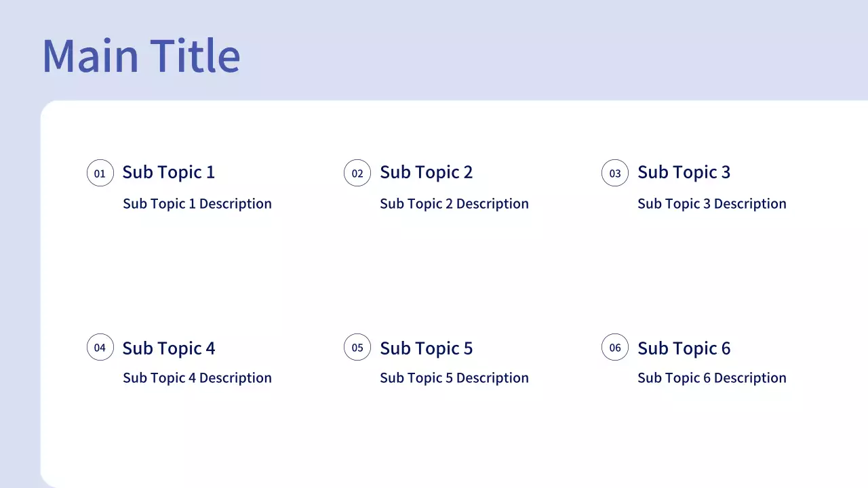The width and height of the screenshot is (868, 488).
Task: Select the 03 circle badge
Action: pos(615,173)
